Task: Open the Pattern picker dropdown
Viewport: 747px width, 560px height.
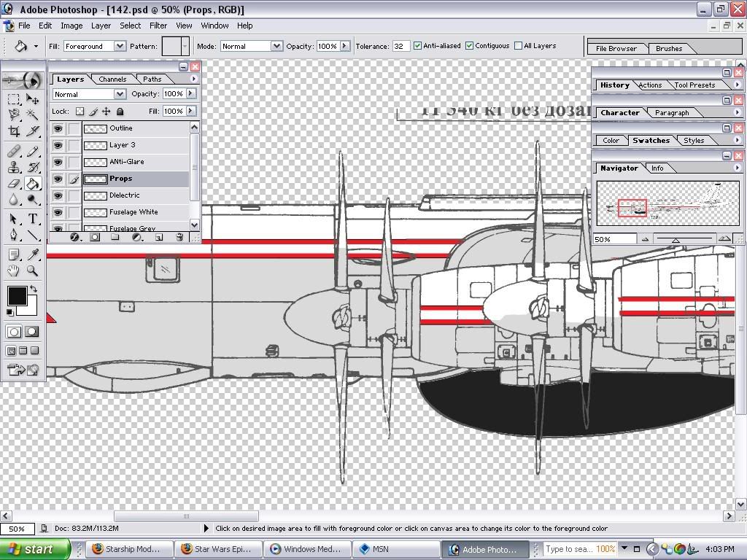Action: pyautogui.click(x=185, y=46)
